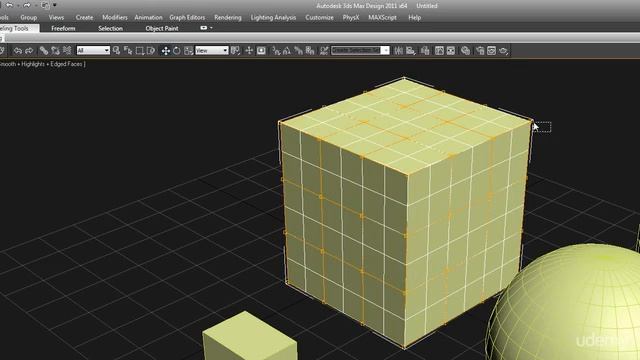Open the Group menu
640x360 pixels.
tap(29, 18)
